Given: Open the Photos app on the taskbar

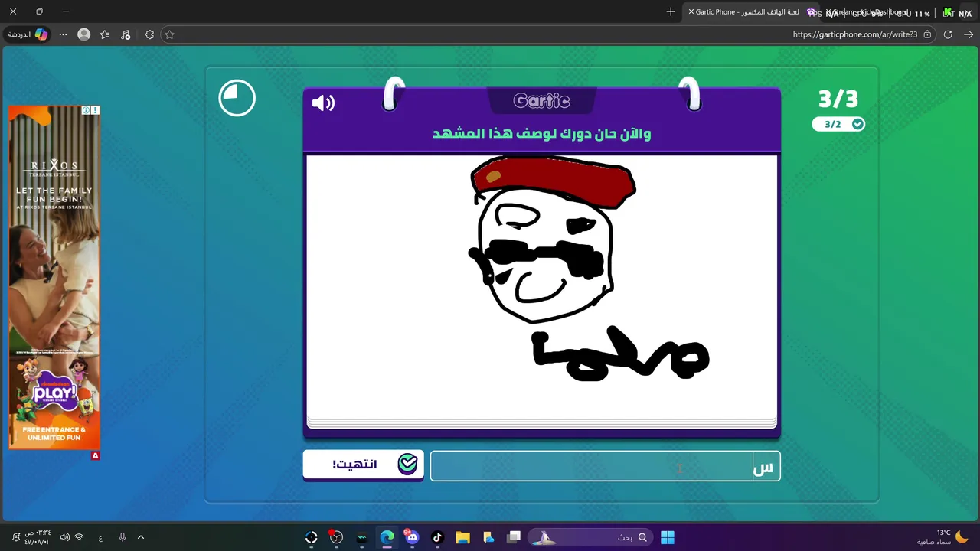Looking at the screenshot, I should [488, 537].
